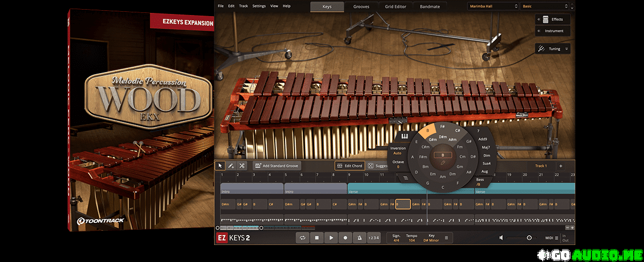644x262 pixels.
Task: Select the arrow pointer tool
Action: (x=220, y=166)
